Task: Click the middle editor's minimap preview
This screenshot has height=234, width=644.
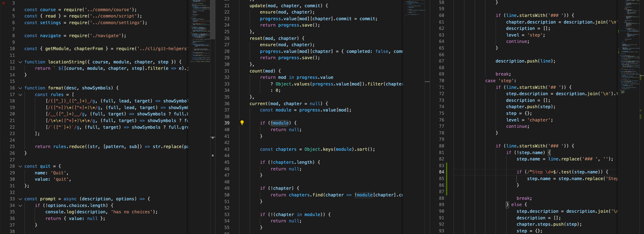Action: click(418, 11)
